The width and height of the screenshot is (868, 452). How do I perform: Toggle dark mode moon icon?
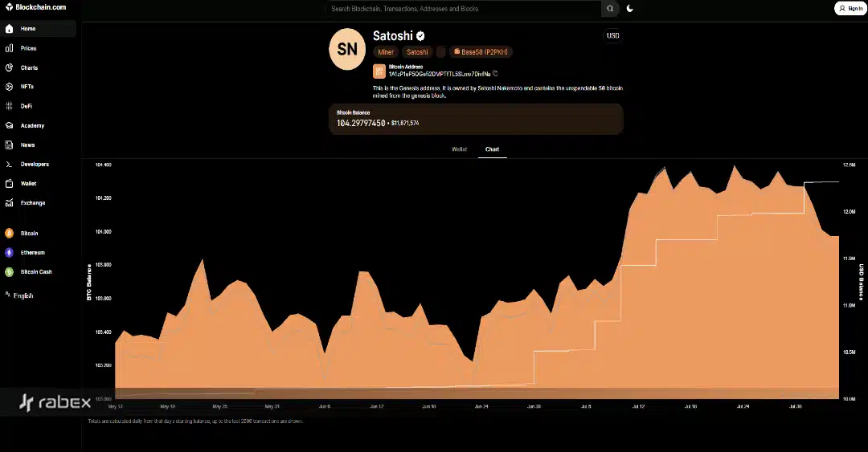tap(629, 9)
